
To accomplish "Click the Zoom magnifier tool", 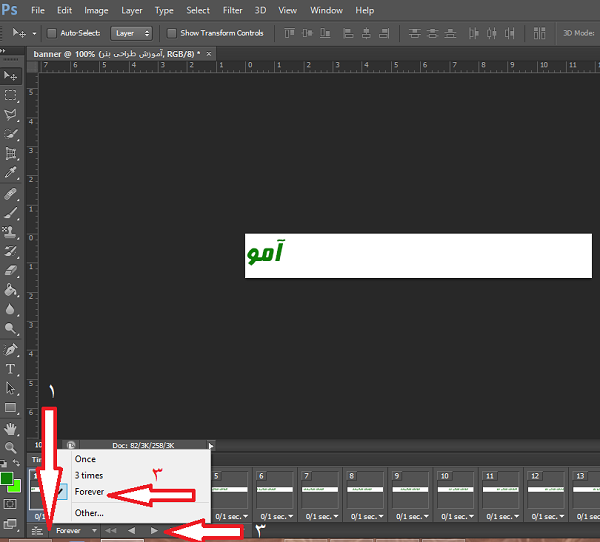I will [11, 447].
